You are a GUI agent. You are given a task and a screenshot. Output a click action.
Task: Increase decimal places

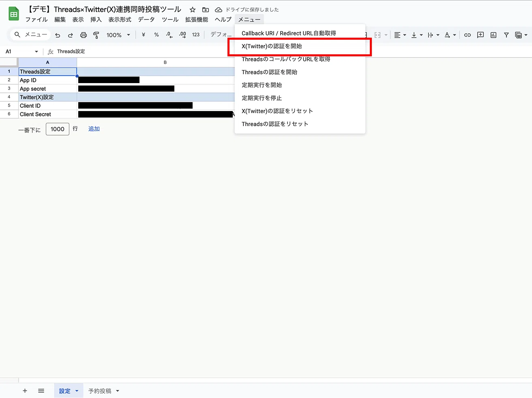point(182,35)
